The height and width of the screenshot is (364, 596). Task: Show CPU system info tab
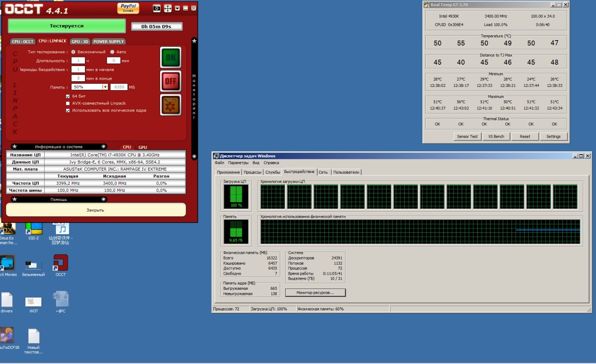pyautogui.click(x=127, y=147)
